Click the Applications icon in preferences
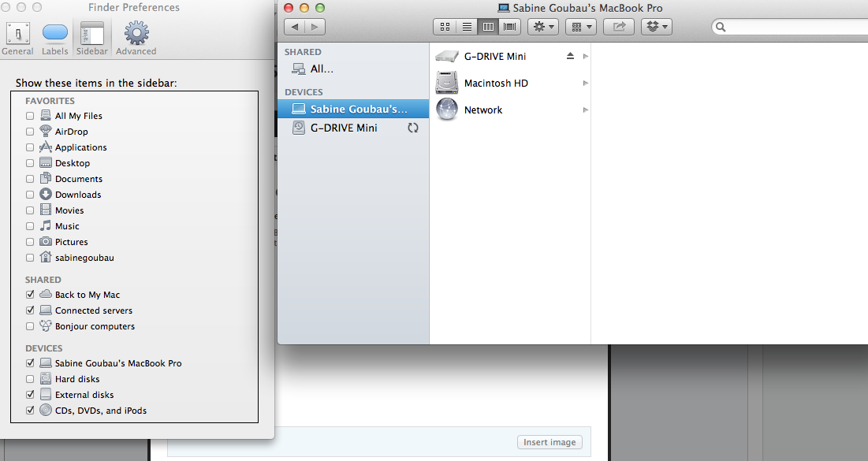Image resolution: width=868 pixels, height=461 pixels. (46, 147)
